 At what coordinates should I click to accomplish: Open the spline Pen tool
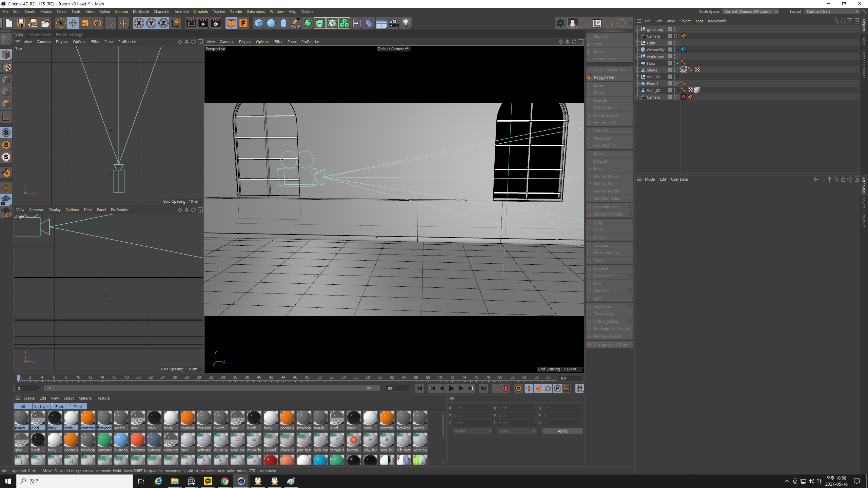tap(296, 23)
